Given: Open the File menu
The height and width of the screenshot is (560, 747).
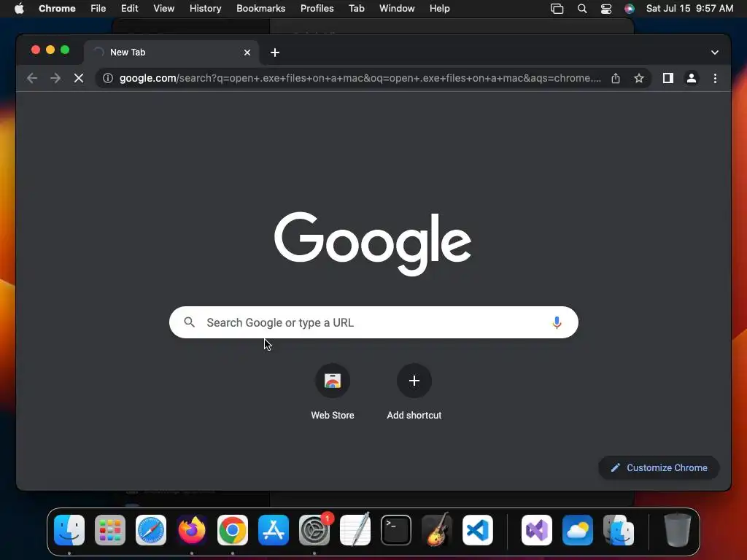Looking at the screenshot, I should click(x=98, y=9).
